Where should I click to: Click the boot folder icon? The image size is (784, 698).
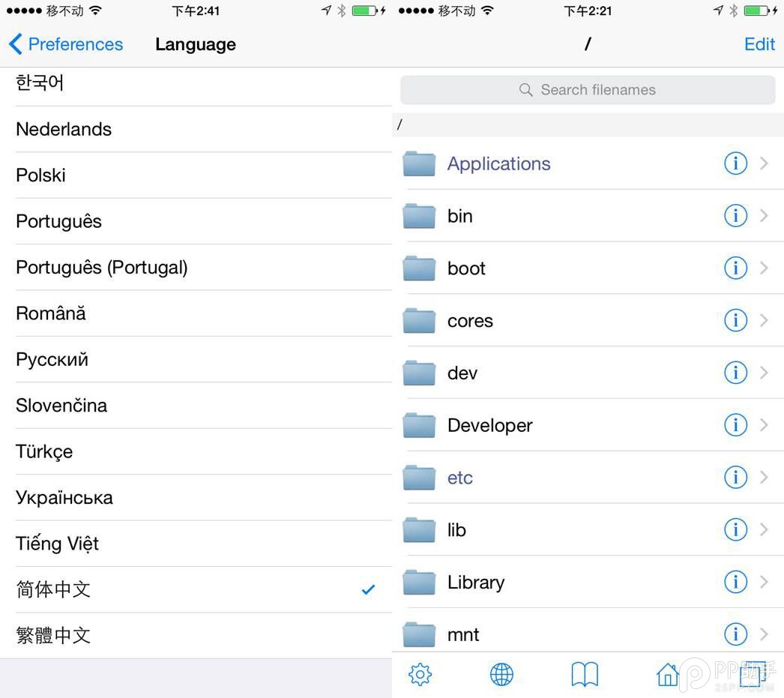pyautogui.click(x=419, y=268)
